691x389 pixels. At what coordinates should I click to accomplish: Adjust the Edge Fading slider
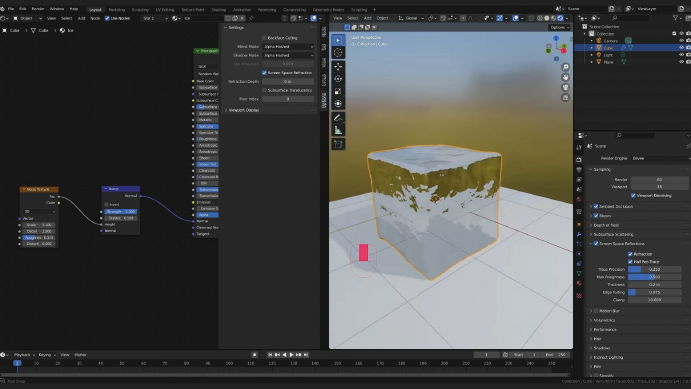coord(654,292)
